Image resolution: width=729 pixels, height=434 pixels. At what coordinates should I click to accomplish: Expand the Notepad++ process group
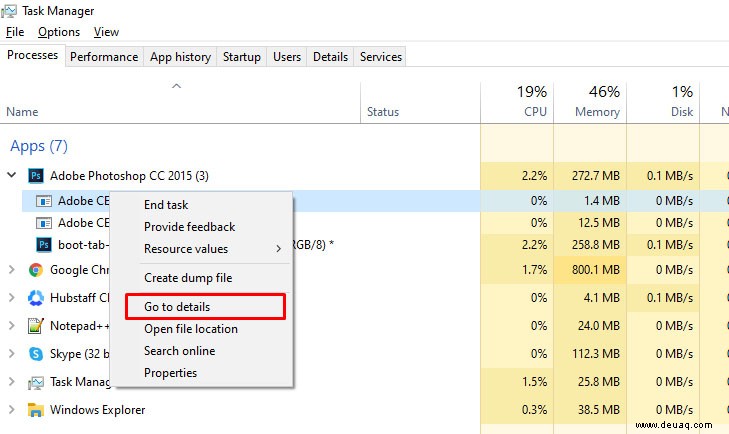(12, 326)
